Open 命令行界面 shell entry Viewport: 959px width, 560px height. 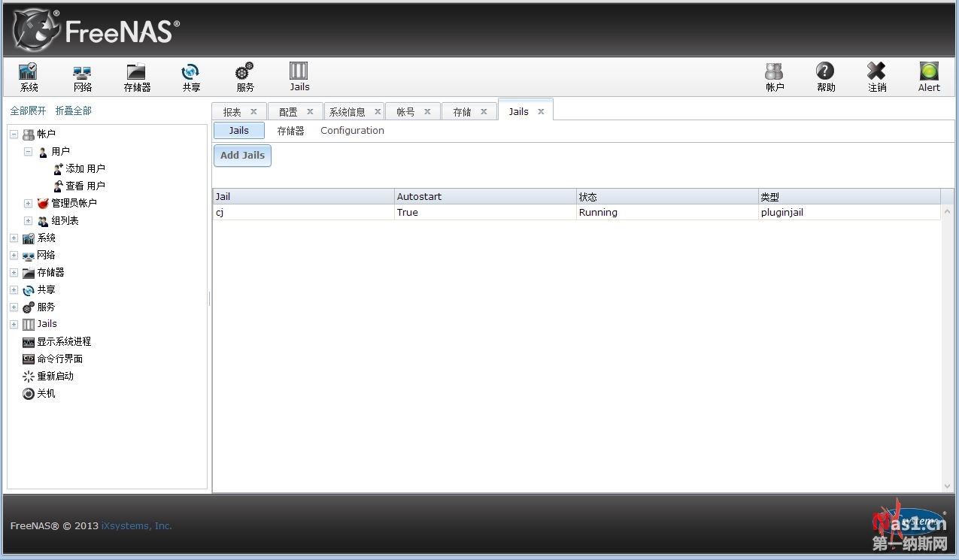point(53,359)
